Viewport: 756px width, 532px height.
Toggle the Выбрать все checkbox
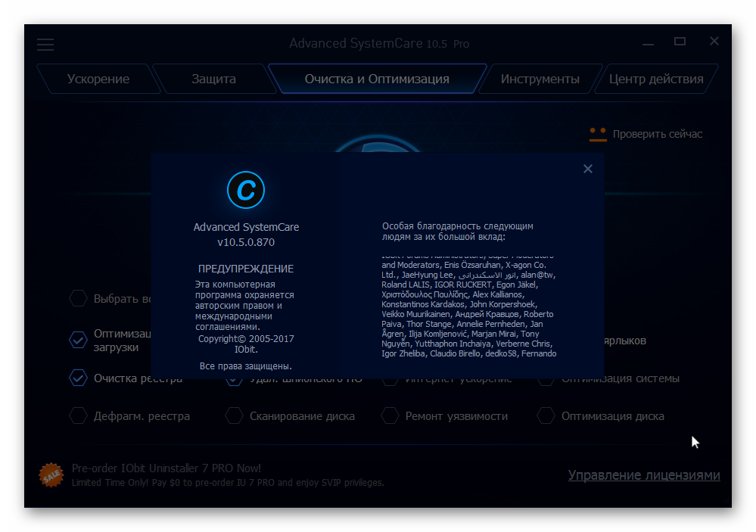[x=78, y=298]
